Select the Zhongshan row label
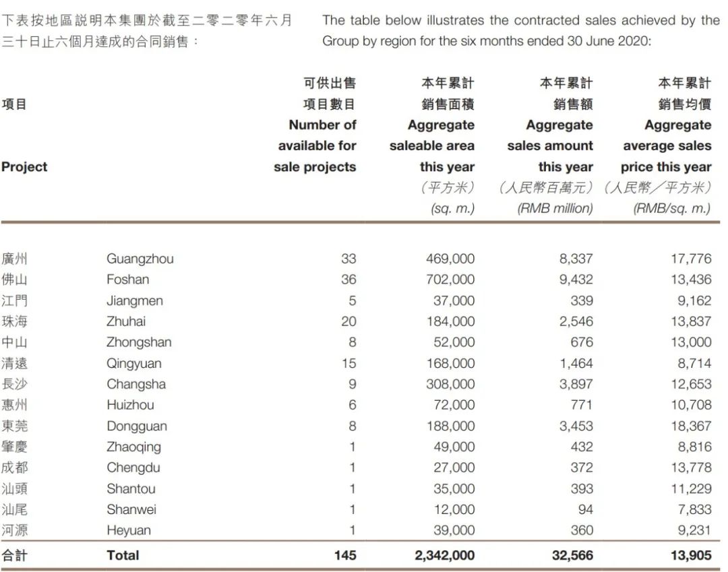This screenshot has height=572, width=728. tap(139, 342)
